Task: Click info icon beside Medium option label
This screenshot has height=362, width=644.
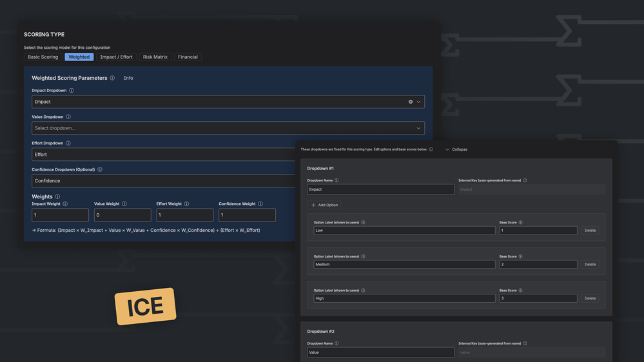Action: click(x=363, y=256)
